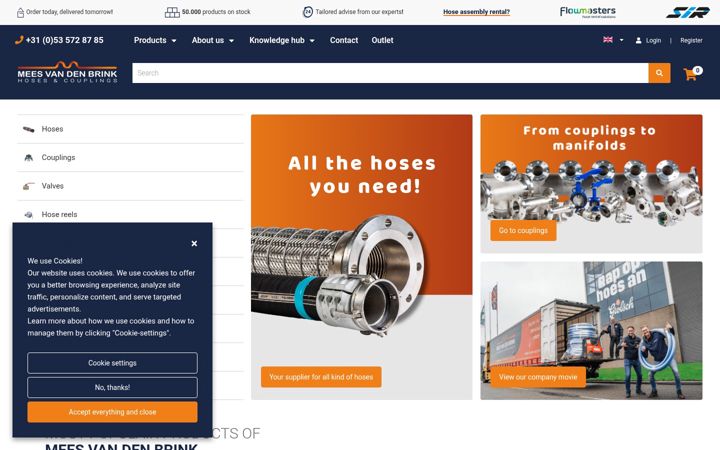Expand the About us dropdown menu
This screenshot has height=450, width=720.
coord(213,40)
